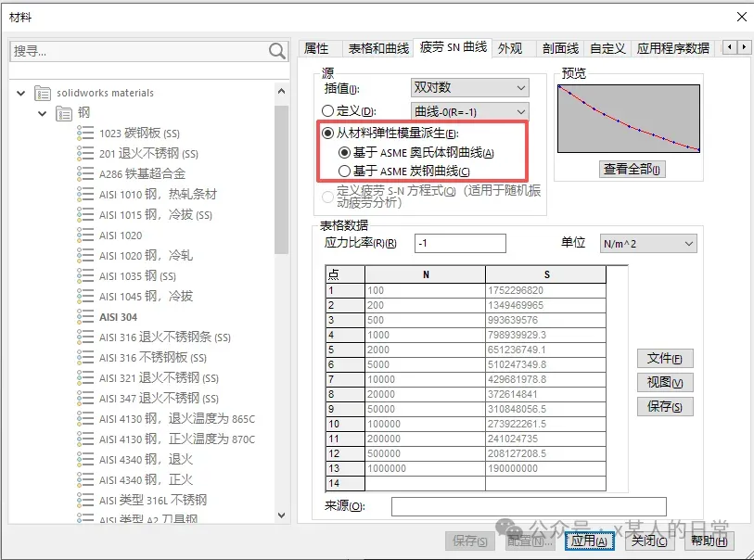Click the material icon beside AISI 1010 钢，热轧条材
754x560 pixels.
pos(85,194)
